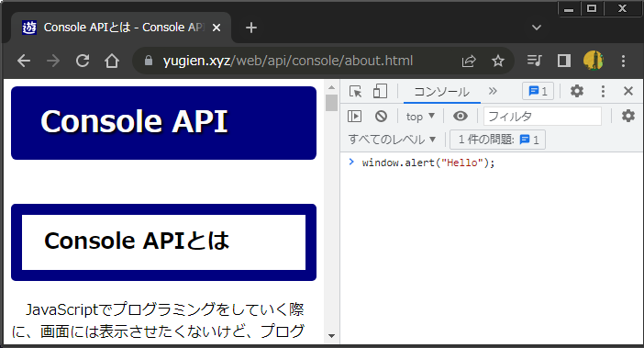Viewport: 644px width, 348px height.
Task: Click the JavaScriptでプログラミング paragraph text
Action: pos(159,320)
